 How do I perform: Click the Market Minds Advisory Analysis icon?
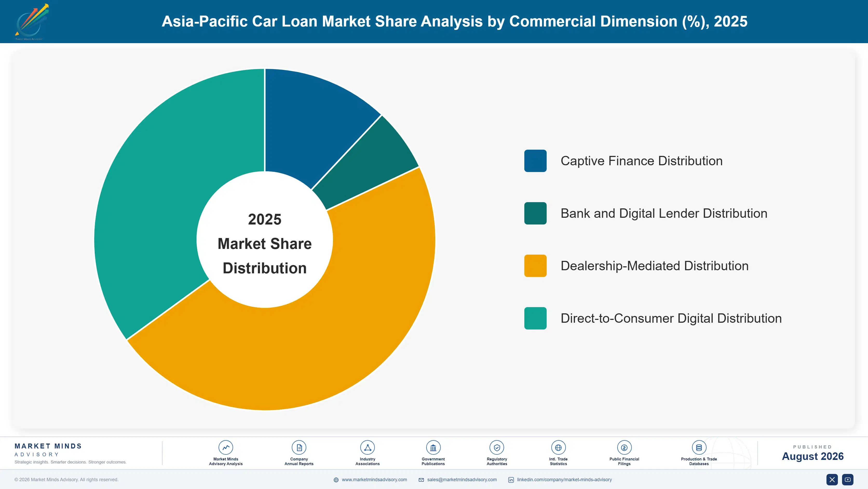coord(226,447)
